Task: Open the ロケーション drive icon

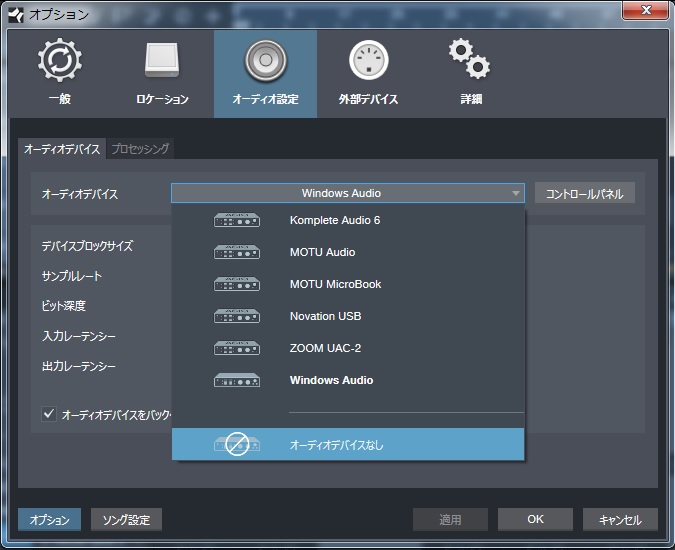Action: tap(162, 60)
